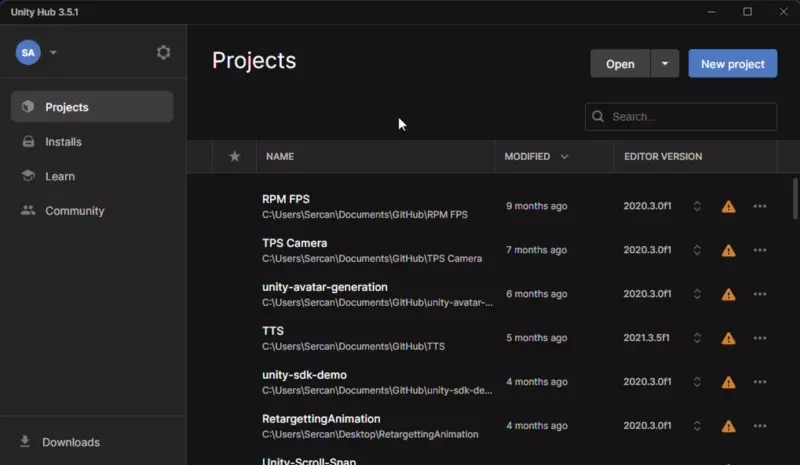Click the projects list scrollbar
The height and width of the screenshot is (465, 800).
795,199
